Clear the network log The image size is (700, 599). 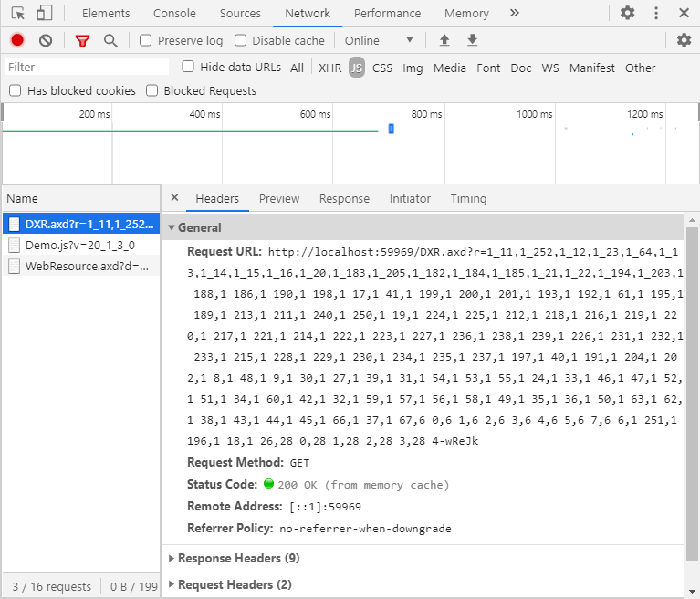point(46,40)
